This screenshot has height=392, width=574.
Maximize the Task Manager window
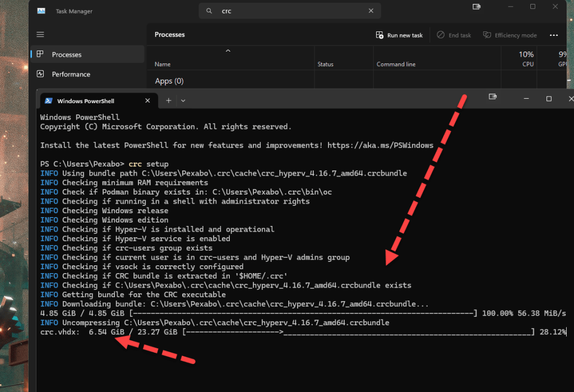[x=533, y=7]
